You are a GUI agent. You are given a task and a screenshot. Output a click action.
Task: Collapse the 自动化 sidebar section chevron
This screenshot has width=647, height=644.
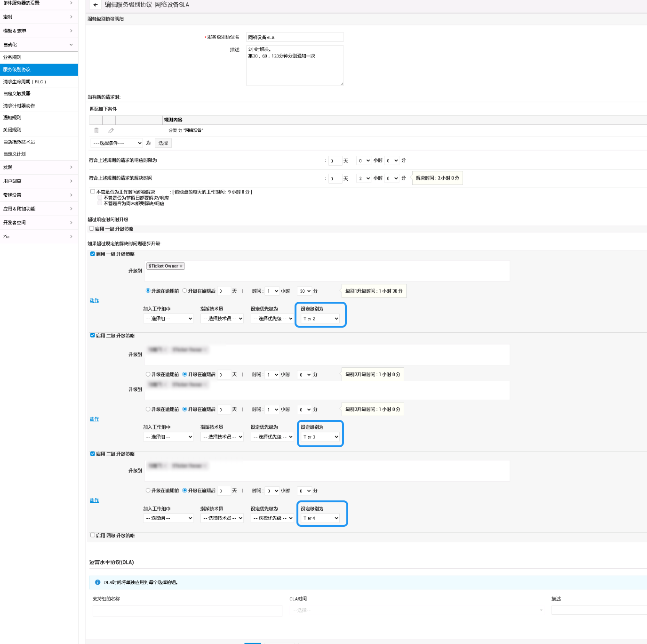[x=71, y=45]
